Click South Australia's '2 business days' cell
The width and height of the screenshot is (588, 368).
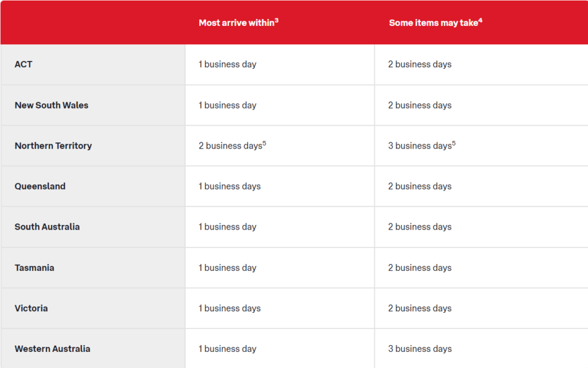(481, 227)
